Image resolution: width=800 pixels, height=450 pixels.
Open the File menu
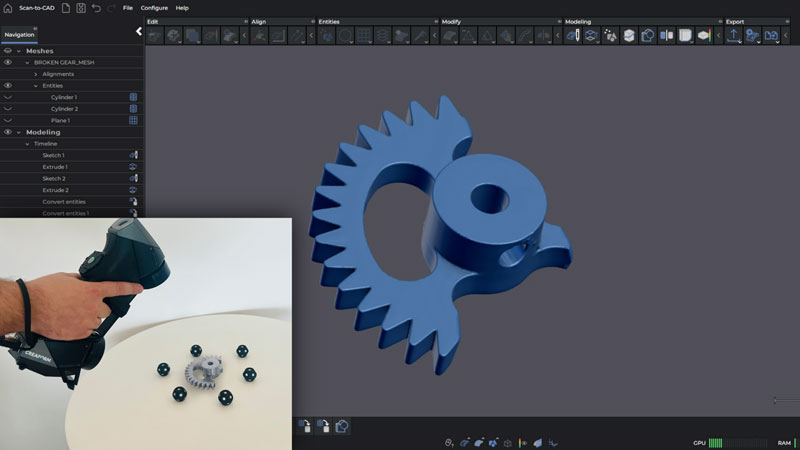click(x=127, y=7)
